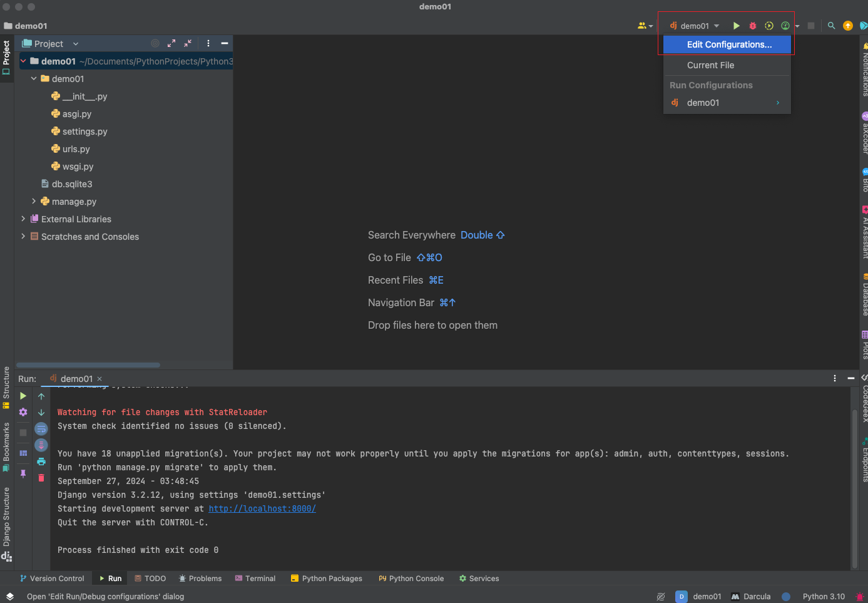Toggle the Django Structure tool window
868x603 pixels.
6,523
